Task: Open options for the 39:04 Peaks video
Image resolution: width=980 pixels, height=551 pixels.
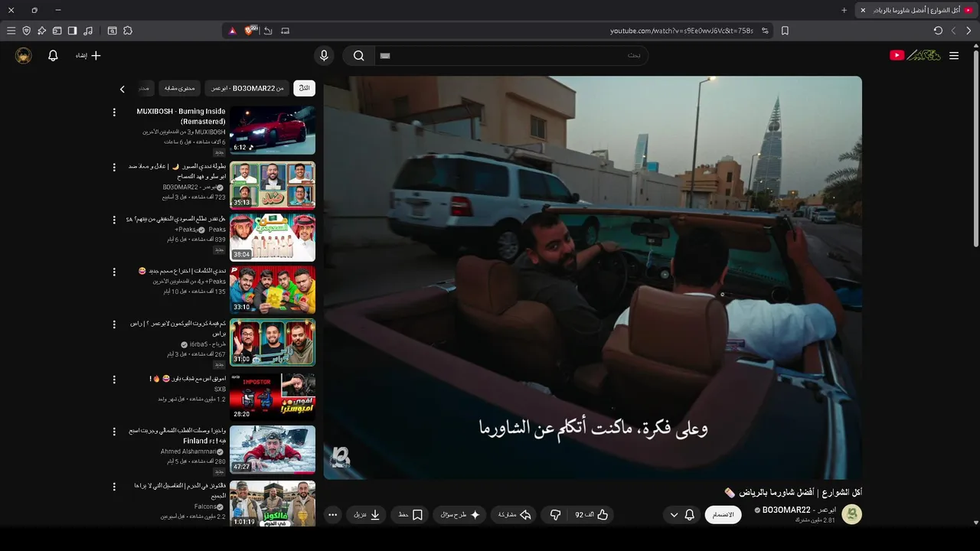Action: (x=114, y=220)
